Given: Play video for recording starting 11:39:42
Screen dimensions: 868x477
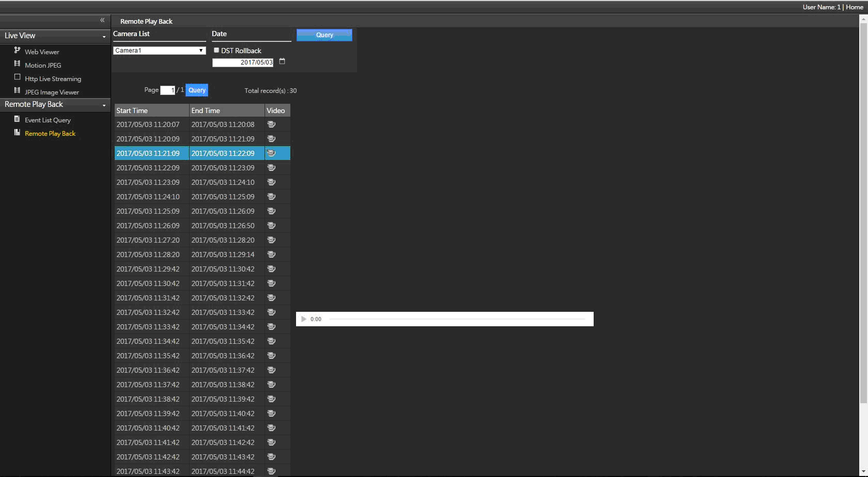Looking at the screenshot, I should point(271,414).
